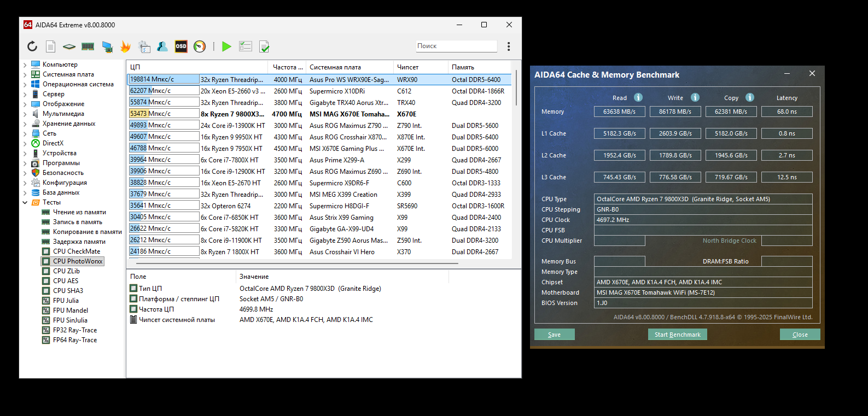Select the FPU Mandel test
The image size is (868, 416).
pos(71,310)
